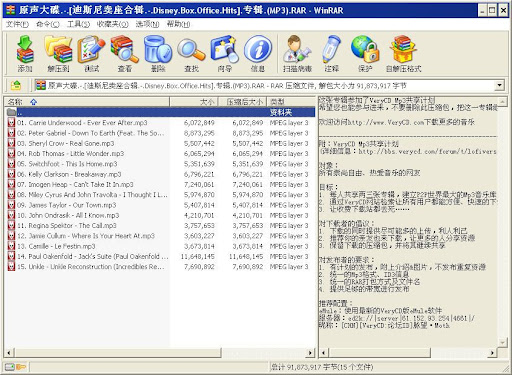Click the key password icon in status bar
This screenshot has height=375, width=512.
click(x=21, y=367)
